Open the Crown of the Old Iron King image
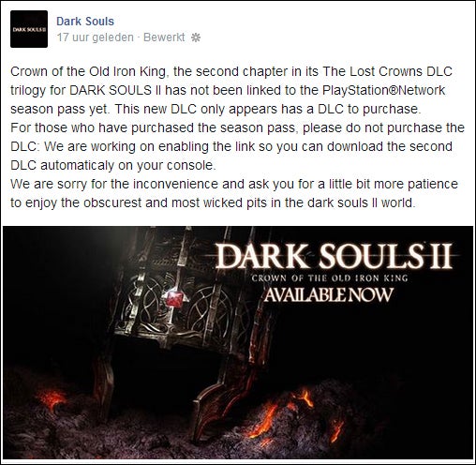Image resolution: width=476 pixels, height=465 pixels. (x=238, y=342)
